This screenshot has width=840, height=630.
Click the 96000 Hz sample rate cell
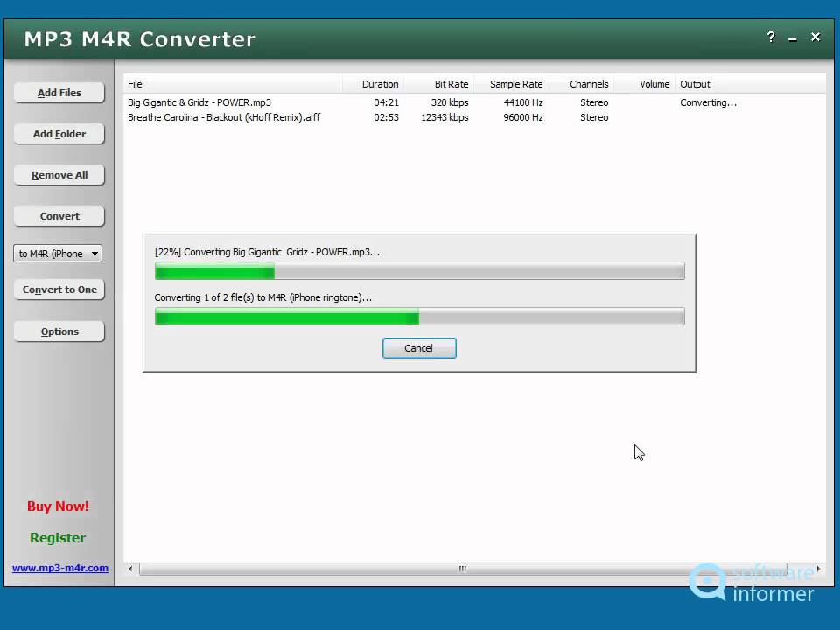point(523,117)
